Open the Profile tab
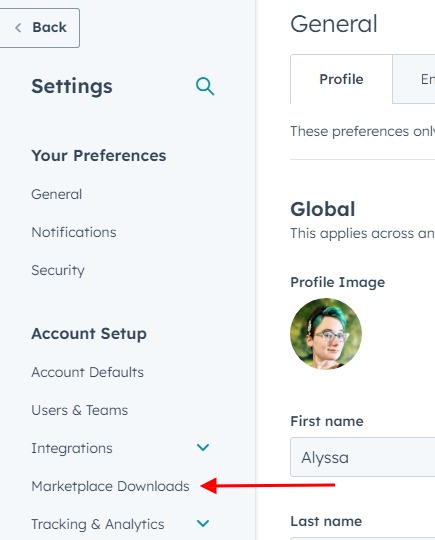The height and width of the screenshot is (540, 435). click(x=341, y=79)
